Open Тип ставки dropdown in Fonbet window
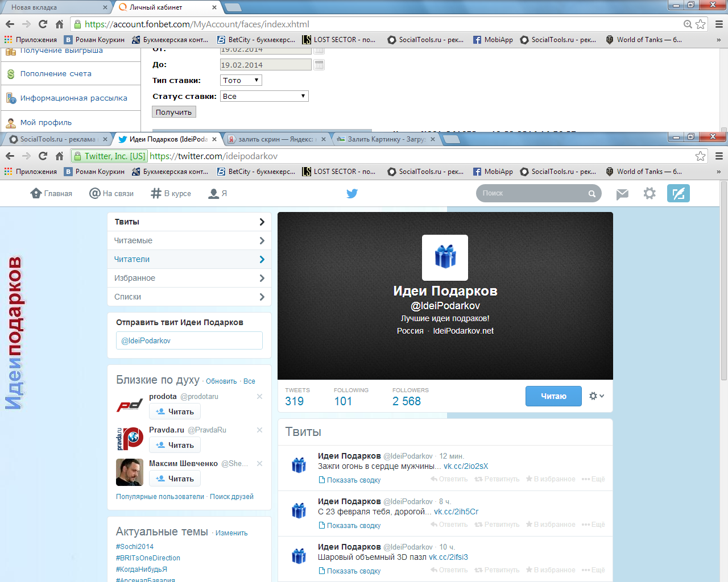728x582 pixels. (x=241, y=80)
